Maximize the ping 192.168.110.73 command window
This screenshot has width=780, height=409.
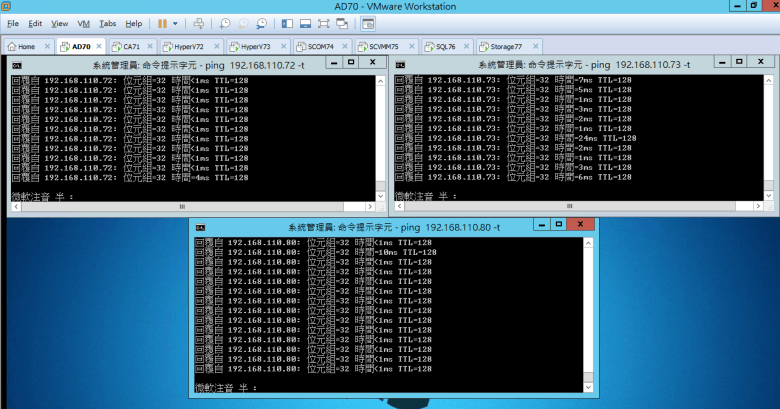tap(739, 63)
